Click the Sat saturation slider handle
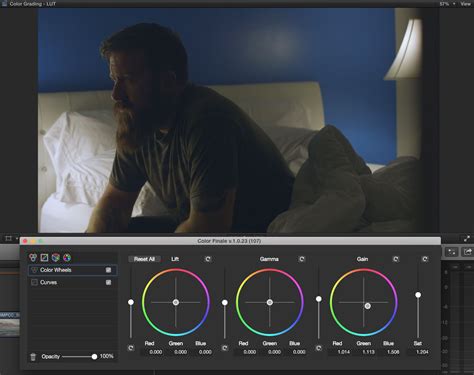The width and height of the screenshot is (474, 375). (x=418, y=295)
